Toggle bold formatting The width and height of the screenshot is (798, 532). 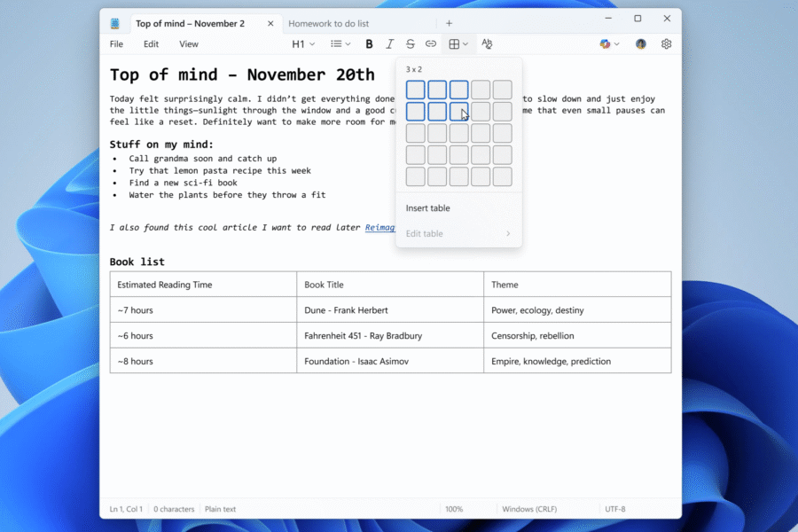pyautogui.click(x=369, y=43)
